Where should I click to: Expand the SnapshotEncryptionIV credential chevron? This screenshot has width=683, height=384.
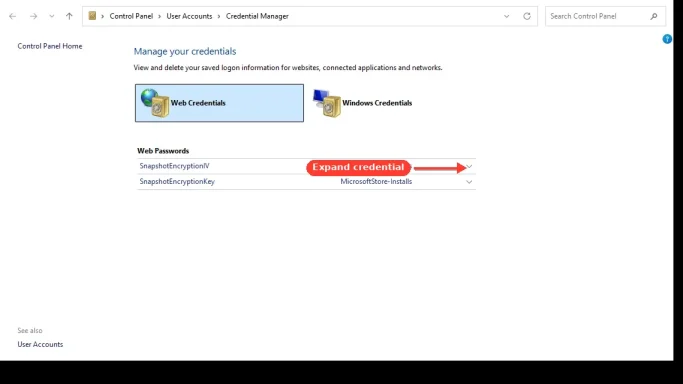[469, 166]
